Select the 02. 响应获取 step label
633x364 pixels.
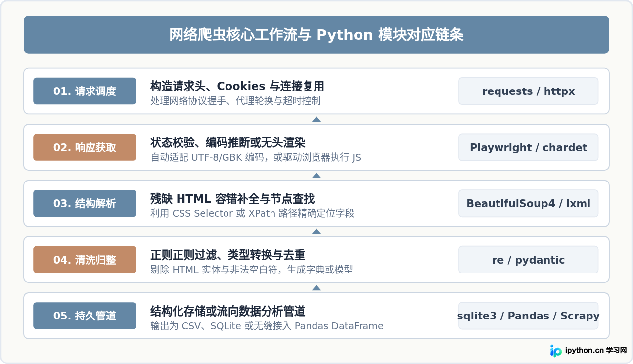tap(85, 147)
